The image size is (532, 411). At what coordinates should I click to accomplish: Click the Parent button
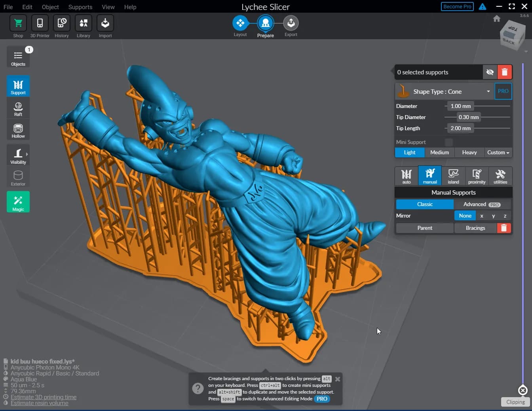click(425, 228)
